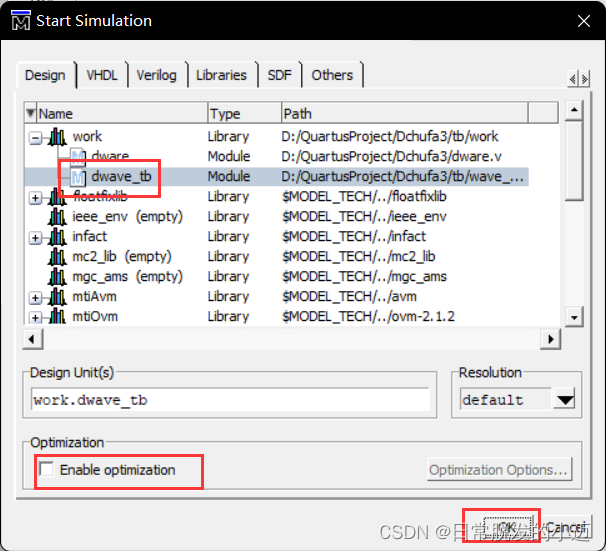Open the Libraries tab
This screenshot has width=606, height=551.
(x=221, y=75)
